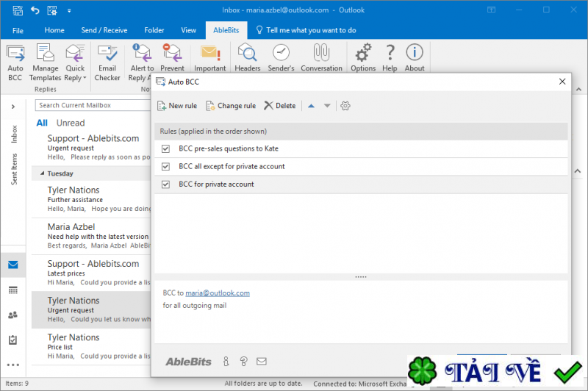Select the Sent Items vertical folder label
Viewport: 588px width, 391px height.
14,169
